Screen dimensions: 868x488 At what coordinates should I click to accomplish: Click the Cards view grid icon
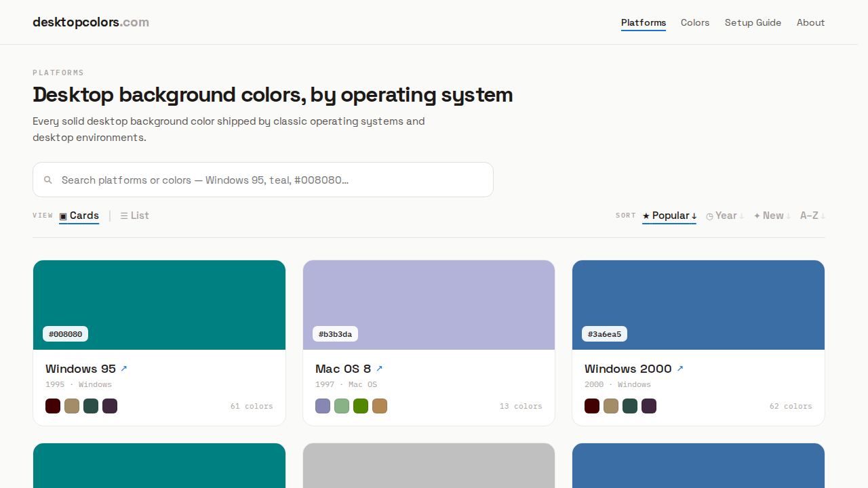coord(63,216)
